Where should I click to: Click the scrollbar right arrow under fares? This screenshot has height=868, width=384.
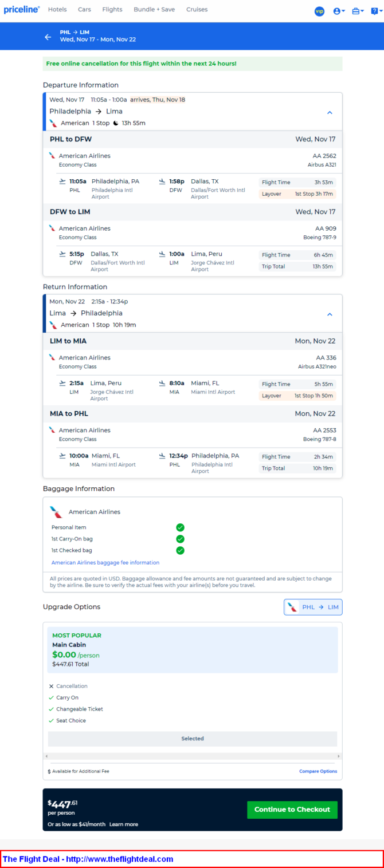[339, 756]
